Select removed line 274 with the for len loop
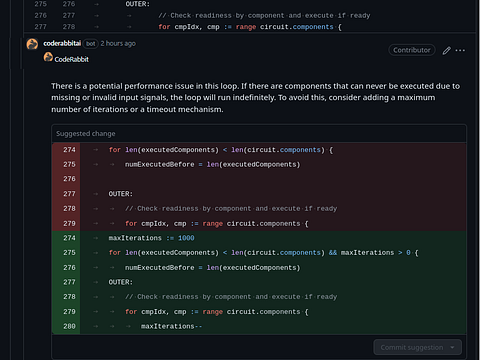Image resolution: width=480 pixels, height=360 pixels. [259, 150]
